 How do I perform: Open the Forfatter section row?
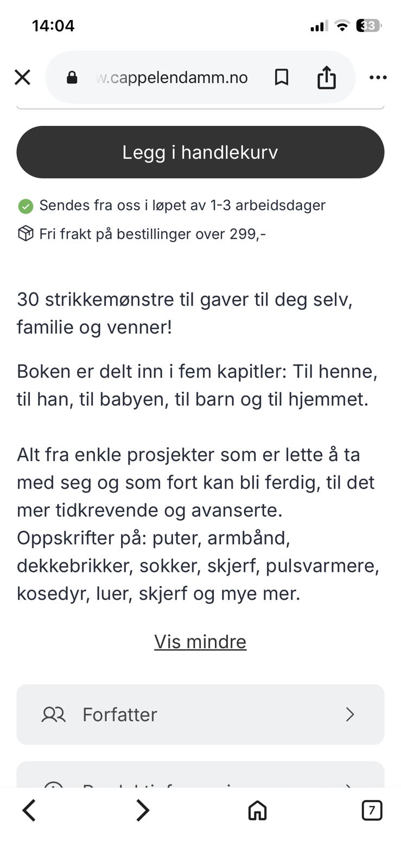click(200, 714)
